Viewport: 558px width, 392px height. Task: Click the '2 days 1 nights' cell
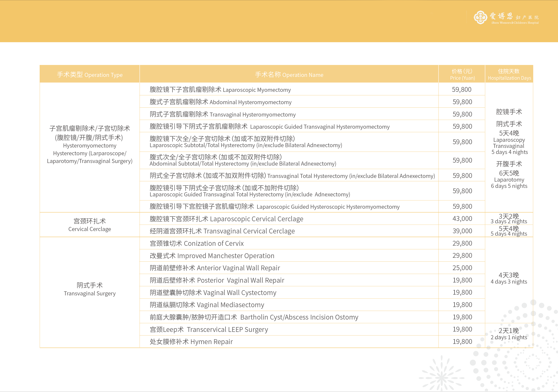click(509, 335)
